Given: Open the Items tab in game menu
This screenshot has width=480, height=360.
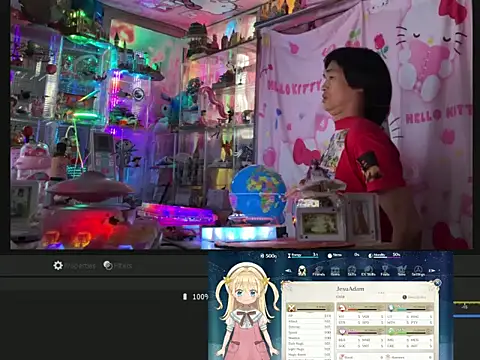Looking at the screenshot, I should coord(335,271).
